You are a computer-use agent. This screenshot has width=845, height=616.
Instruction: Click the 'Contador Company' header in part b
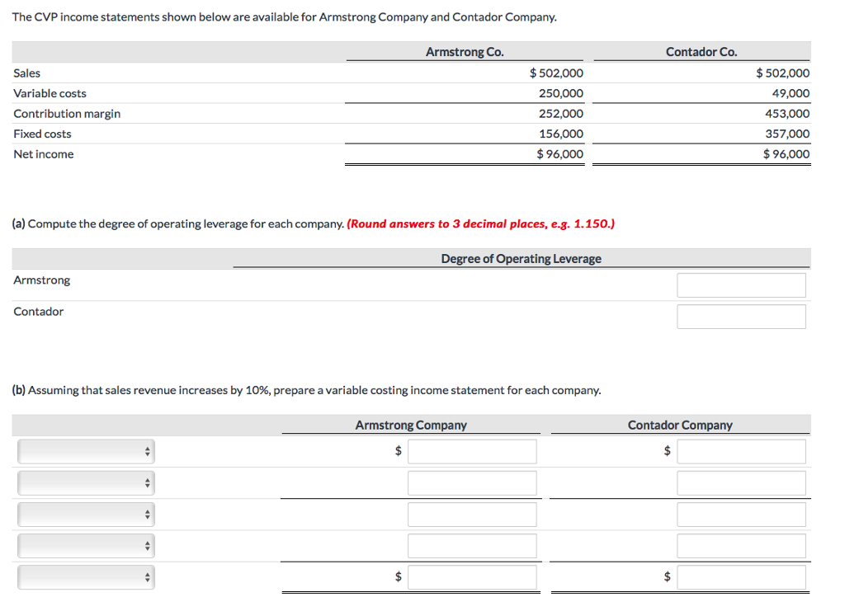click(680, 426)
